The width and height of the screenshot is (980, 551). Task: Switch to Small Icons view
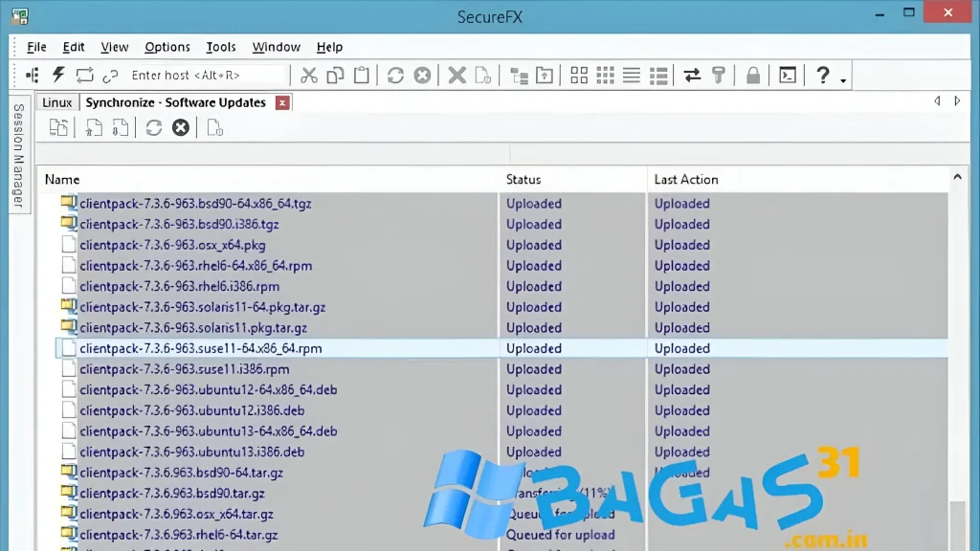coord(605,76)
